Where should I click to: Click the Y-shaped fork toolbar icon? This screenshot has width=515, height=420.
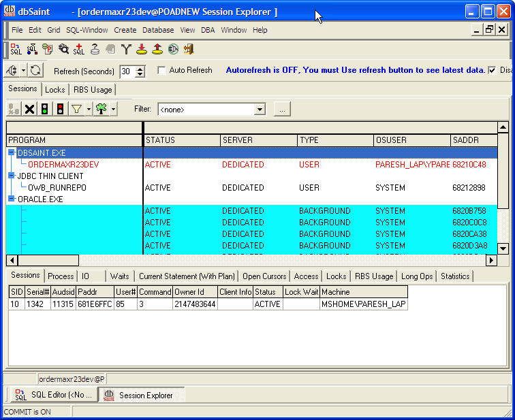click(126, 50)
